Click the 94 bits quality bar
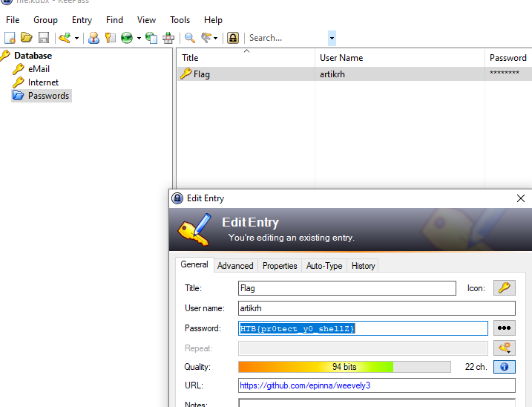The image size is (532, 407). pyautogui.click(x=344, y=367)
